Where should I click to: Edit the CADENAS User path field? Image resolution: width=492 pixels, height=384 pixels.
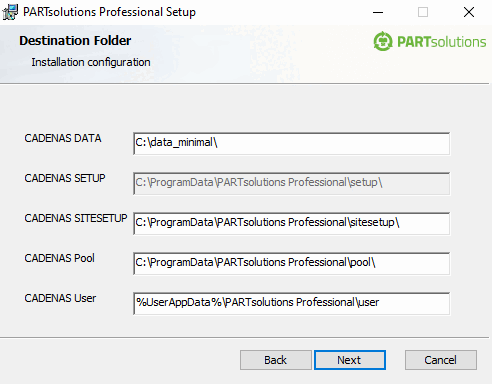(292, 304)
